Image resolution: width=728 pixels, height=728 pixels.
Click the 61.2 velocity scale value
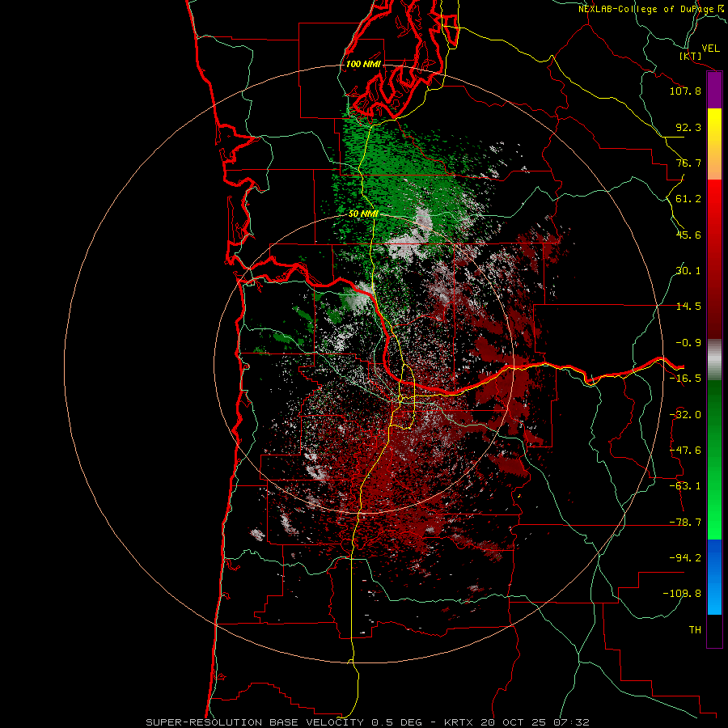click(688, 199)
